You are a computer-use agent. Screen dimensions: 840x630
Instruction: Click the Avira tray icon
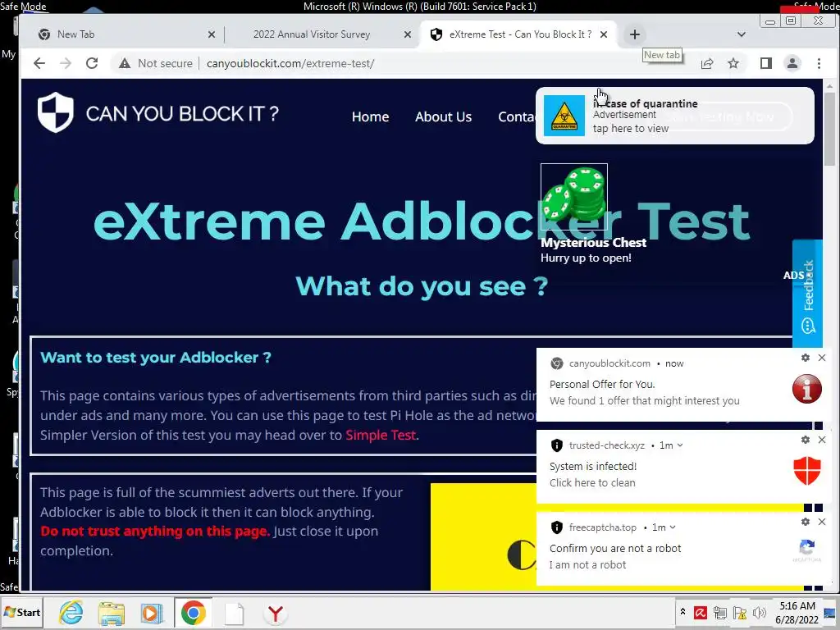click(701, 612)
